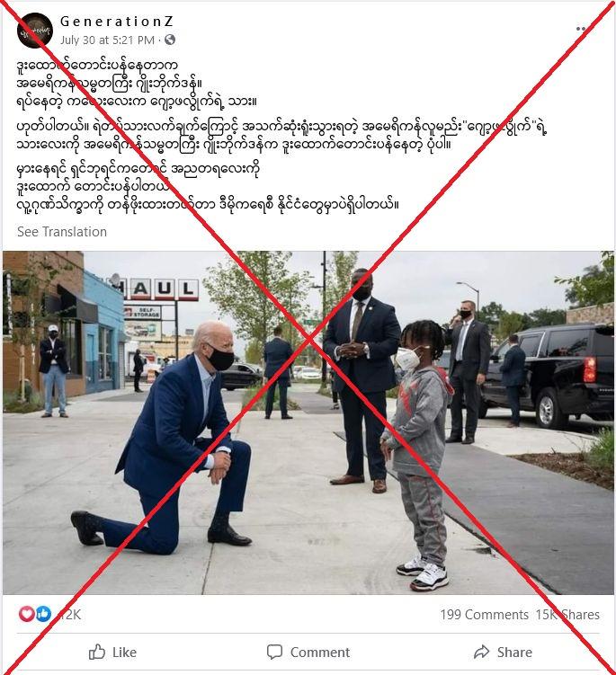616x675 pixels.
Task: Click the last paragraph of post text
Action: [x=208, y=186]
